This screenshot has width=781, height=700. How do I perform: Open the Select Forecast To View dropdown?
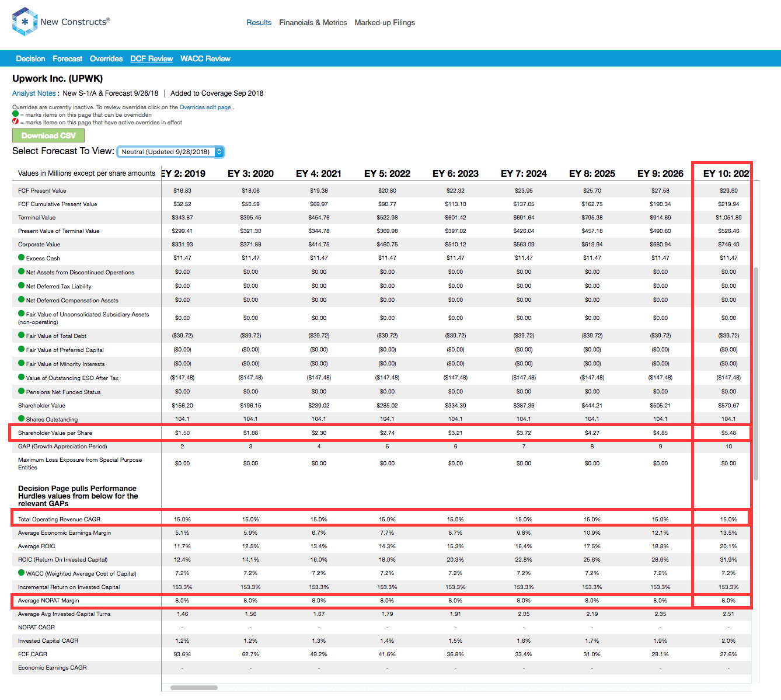click(x=170, y=152)
